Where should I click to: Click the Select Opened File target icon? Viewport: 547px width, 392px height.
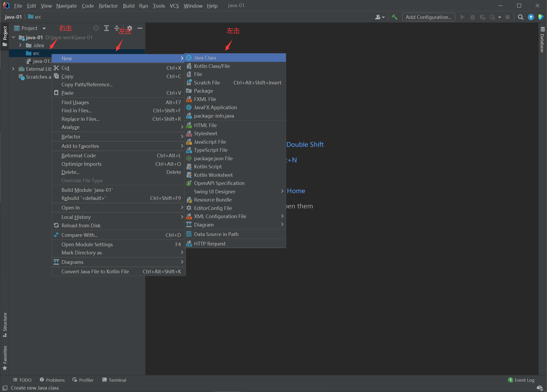[96, 28]
